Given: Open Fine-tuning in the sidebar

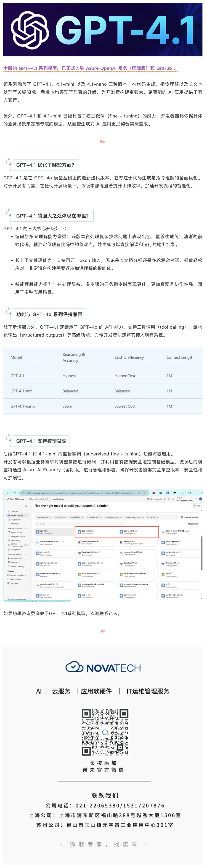Looking at the screenshot, I should (14, 540).
